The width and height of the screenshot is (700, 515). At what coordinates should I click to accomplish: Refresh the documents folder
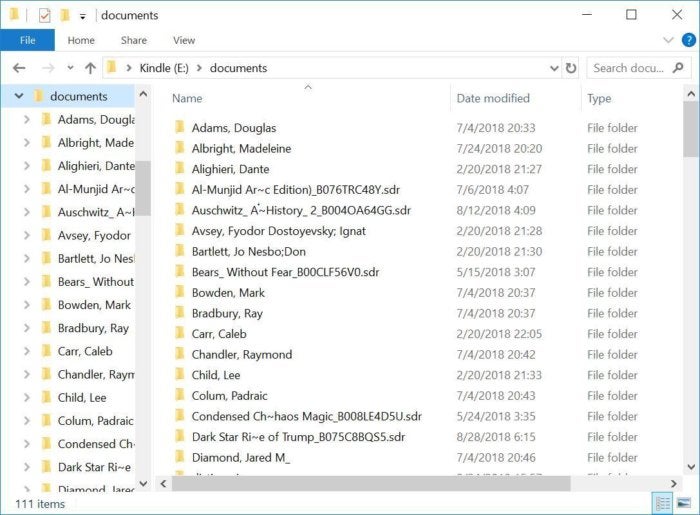click(571, 68)
